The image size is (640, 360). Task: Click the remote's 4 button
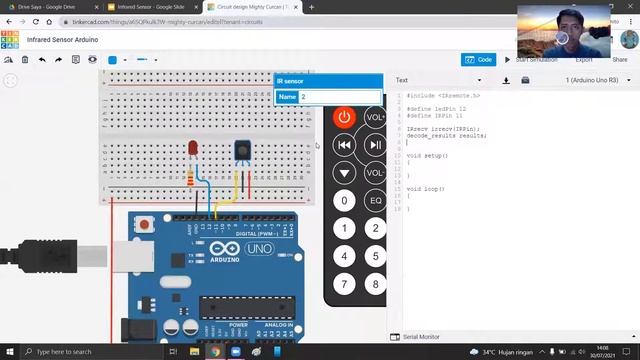(x=344, y=256)
